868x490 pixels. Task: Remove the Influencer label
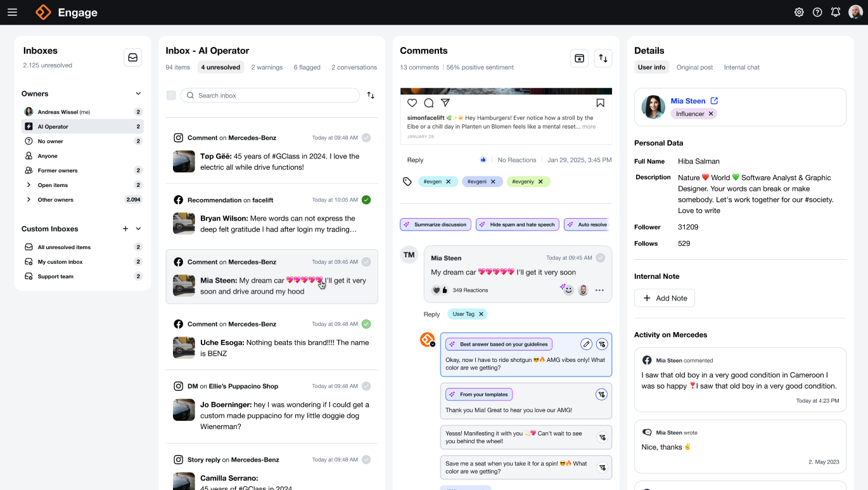point(711,113)
